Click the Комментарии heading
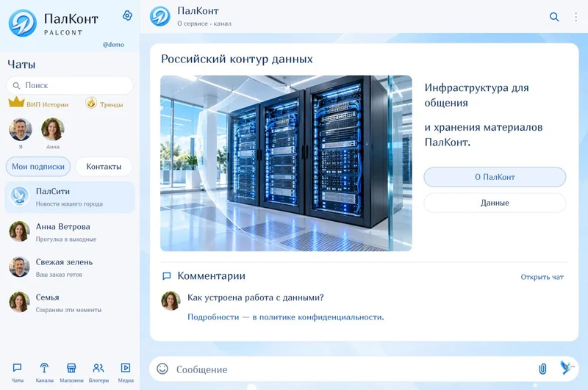Image resolution: width=588 pixels, height=390 pixels. point(211,276)
